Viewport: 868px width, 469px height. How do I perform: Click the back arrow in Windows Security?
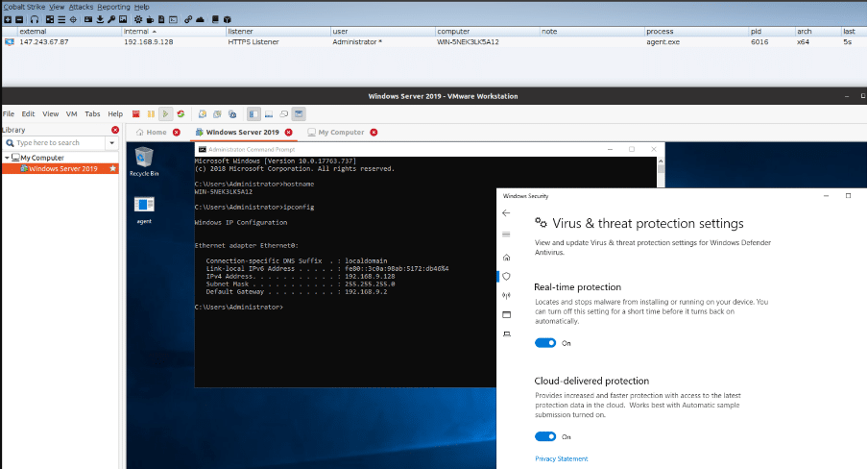point(506,213)
